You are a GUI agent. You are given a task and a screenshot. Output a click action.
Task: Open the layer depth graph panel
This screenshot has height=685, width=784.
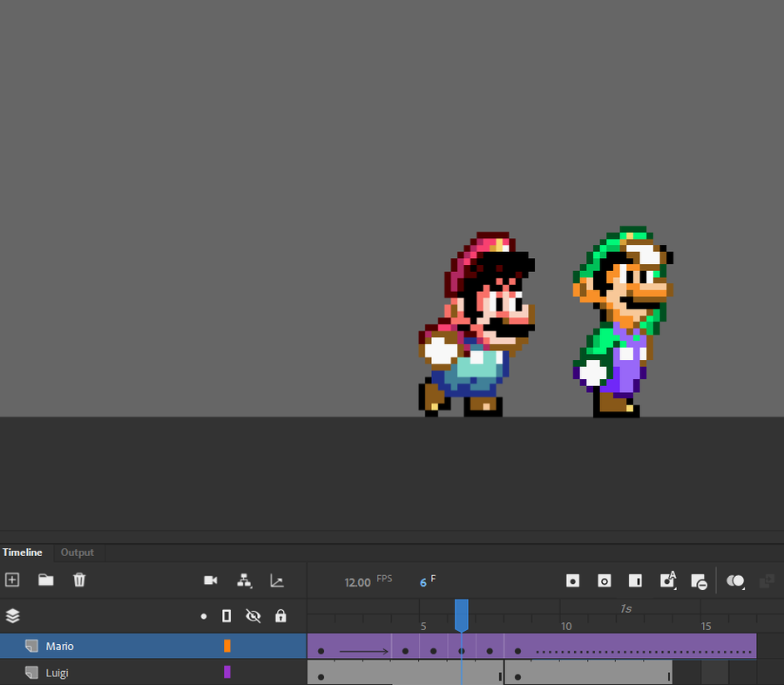(x=277, y=580)
